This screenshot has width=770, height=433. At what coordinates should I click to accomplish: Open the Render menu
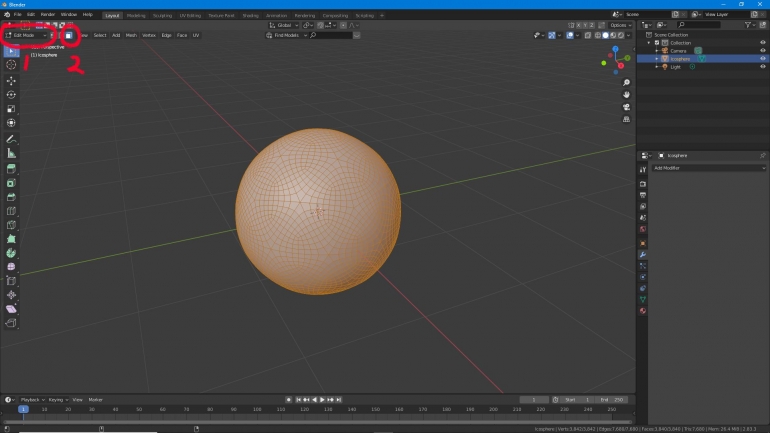coord(48,15)
